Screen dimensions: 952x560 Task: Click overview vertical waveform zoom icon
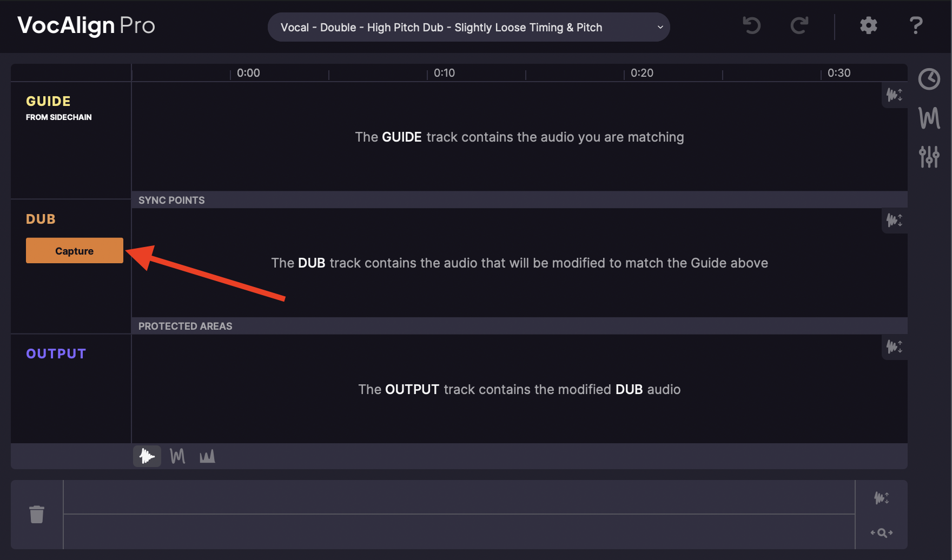(x=881, y=498)
